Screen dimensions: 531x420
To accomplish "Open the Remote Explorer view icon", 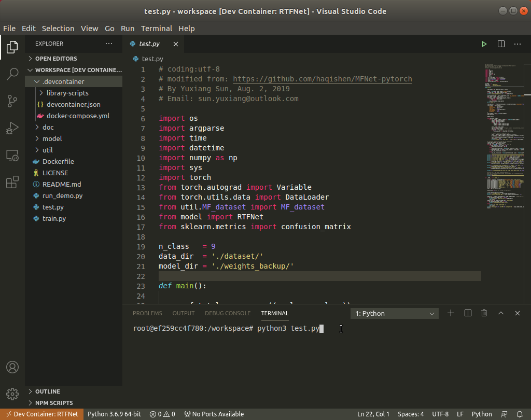I will coord(12,156).
